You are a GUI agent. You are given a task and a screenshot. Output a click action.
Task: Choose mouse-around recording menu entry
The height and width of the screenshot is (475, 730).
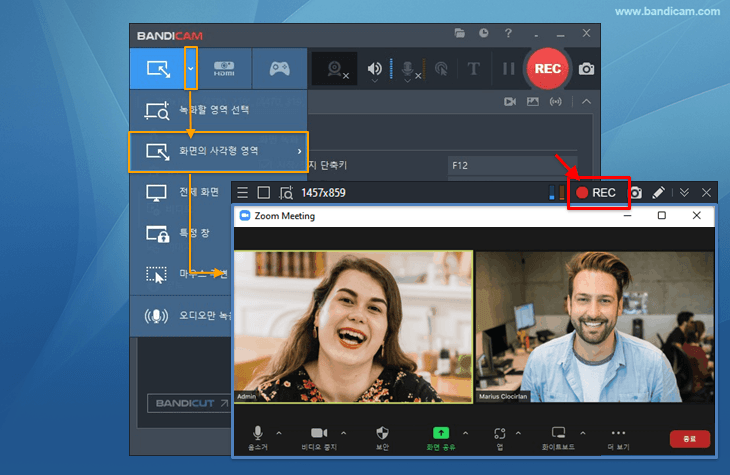coord(182,274)
